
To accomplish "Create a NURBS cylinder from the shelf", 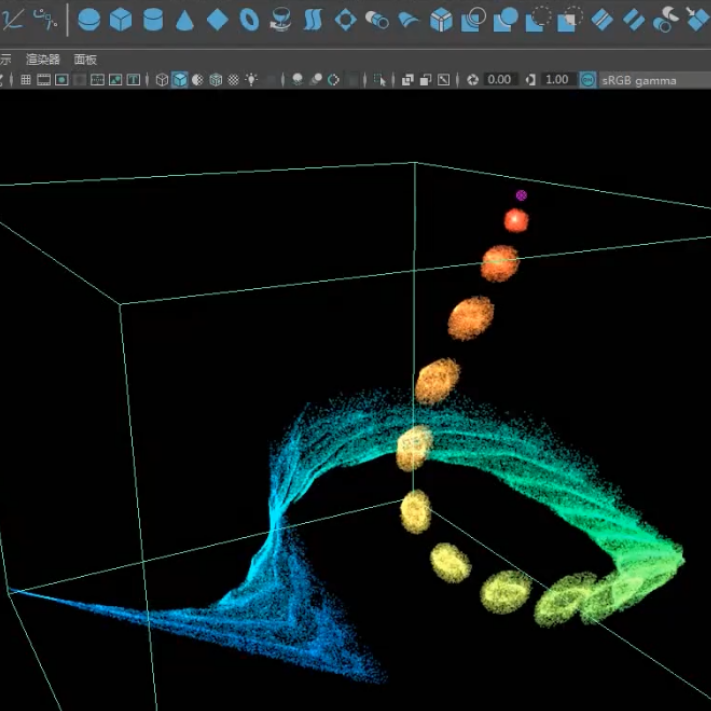I will coord(153,20).
